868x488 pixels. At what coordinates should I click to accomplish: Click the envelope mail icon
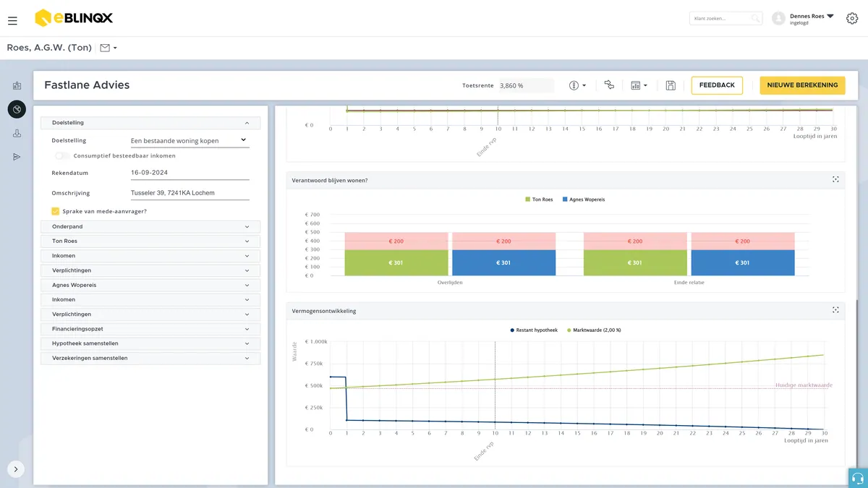[x=105, y=48]
